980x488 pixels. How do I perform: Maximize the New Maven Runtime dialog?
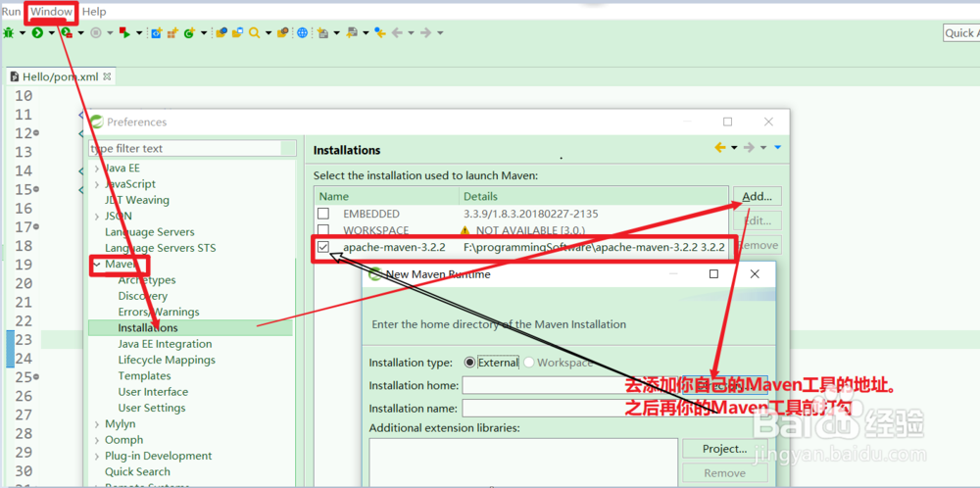coord(713,273)
